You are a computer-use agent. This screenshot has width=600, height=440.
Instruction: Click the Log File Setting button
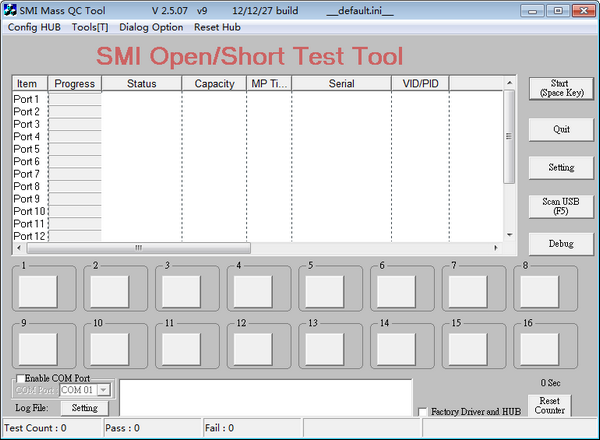[84, 408]
